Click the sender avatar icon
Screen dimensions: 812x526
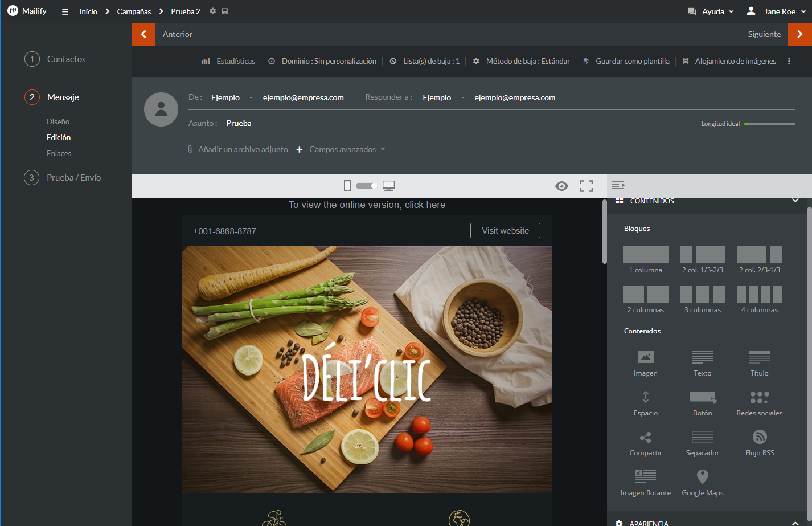pyautogui.click(x=161, y=109)
